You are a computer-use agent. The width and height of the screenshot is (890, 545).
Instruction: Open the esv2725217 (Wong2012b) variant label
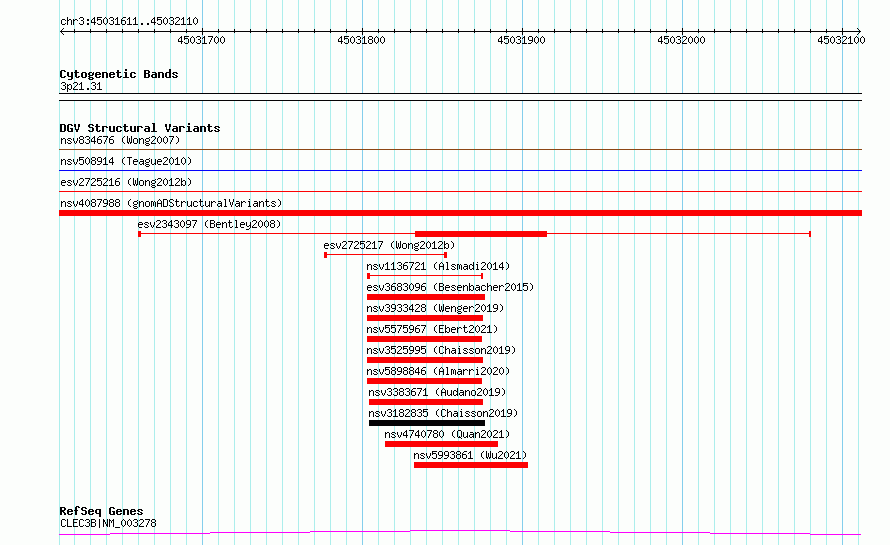coord(389,245)
